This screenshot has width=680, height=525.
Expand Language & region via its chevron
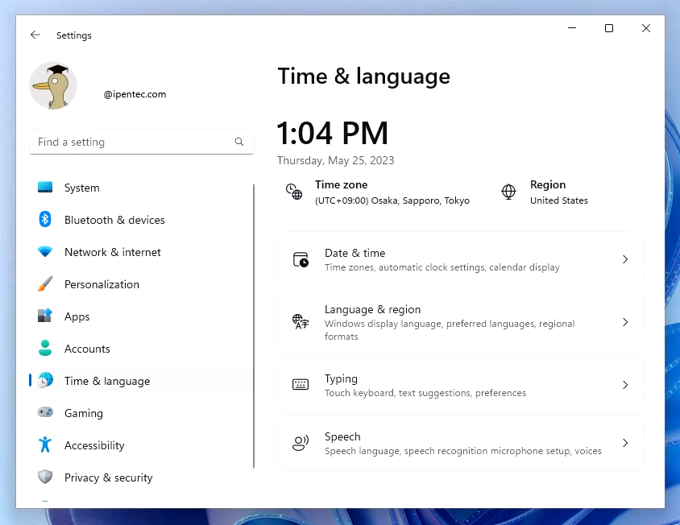pyautogui.click(x=625, y=322)
